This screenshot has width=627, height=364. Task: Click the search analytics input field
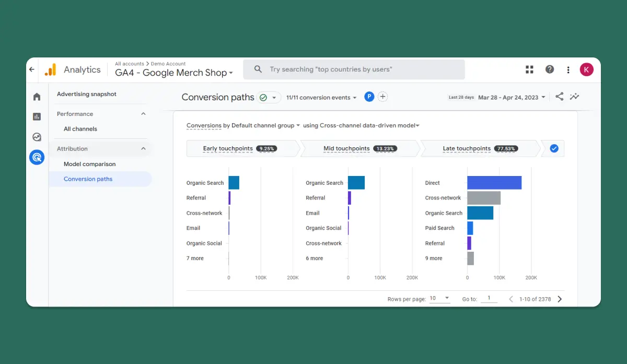354,69
